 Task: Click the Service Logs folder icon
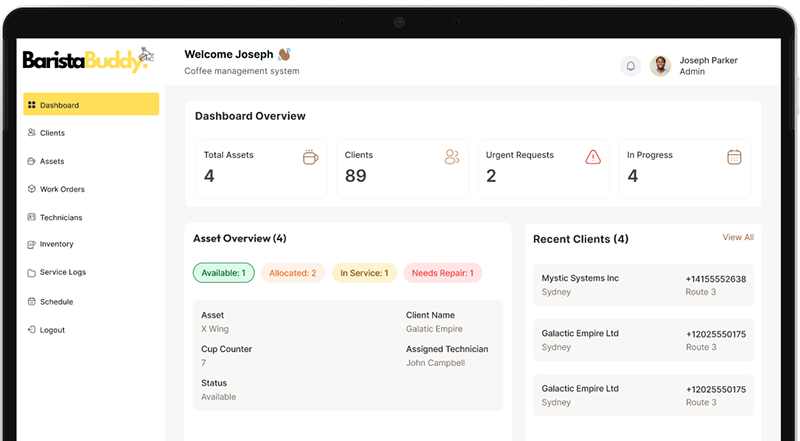(32, 273)
